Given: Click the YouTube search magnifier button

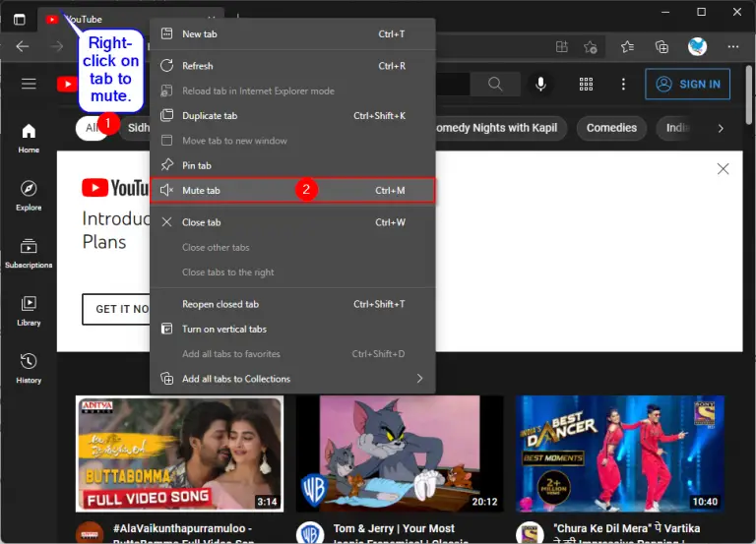Looking at the screenshot, I should tap(495, 84).
